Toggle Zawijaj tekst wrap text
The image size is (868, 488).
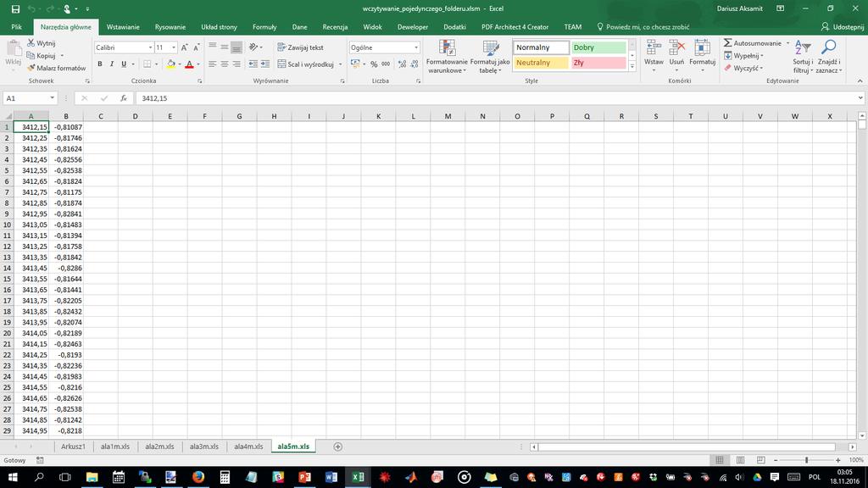(x=301, y=47)
